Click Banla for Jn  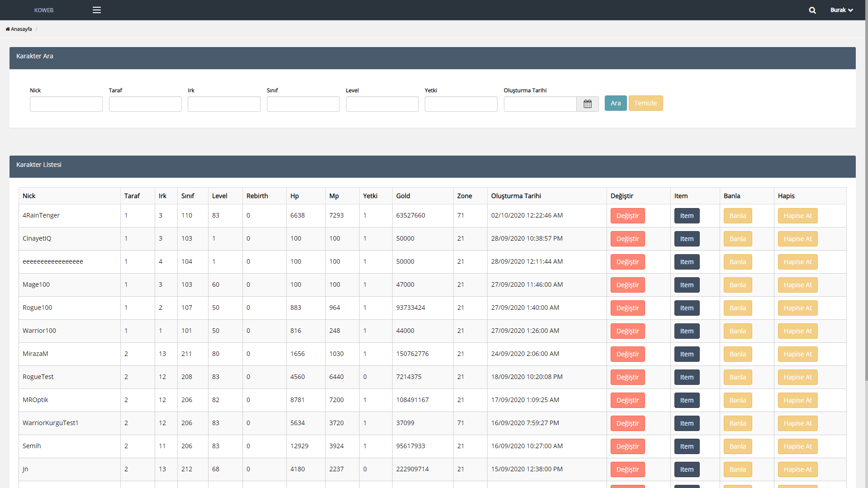(x=738, y=469)
